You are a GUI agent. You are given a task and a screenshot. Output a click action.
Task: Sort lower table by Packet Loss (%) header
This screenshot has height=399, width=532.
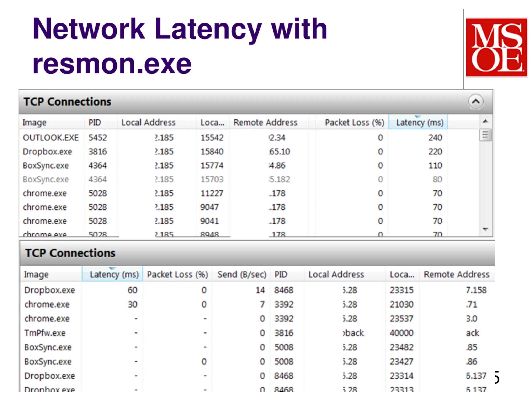(177, 274)
